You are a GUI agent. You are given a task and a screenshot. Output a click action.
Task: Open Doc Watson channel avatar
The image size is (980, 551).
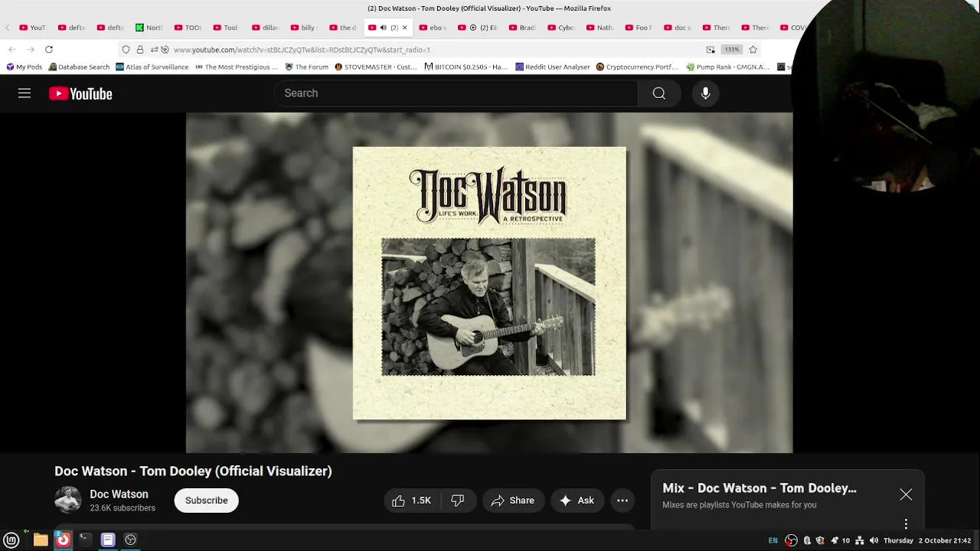[x=68, y=500]
